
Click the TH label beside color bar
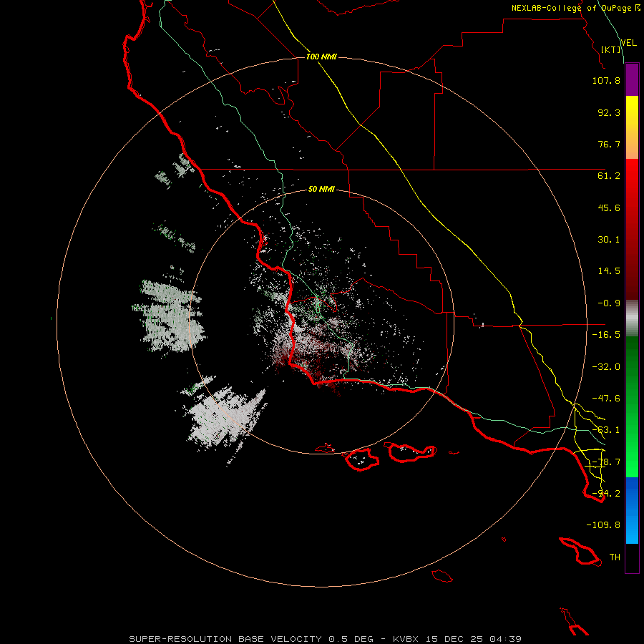point(615,557)
